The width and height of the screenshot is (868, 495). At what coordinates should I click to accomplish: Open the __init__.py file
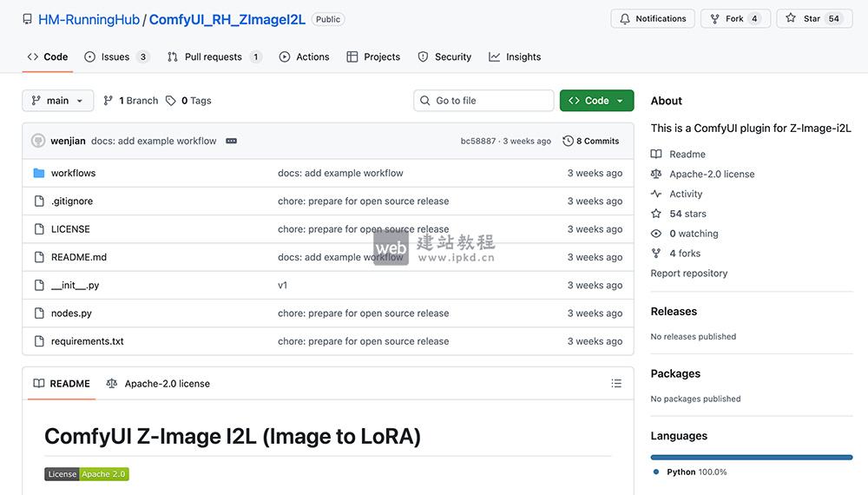click(x=75, y=285)
